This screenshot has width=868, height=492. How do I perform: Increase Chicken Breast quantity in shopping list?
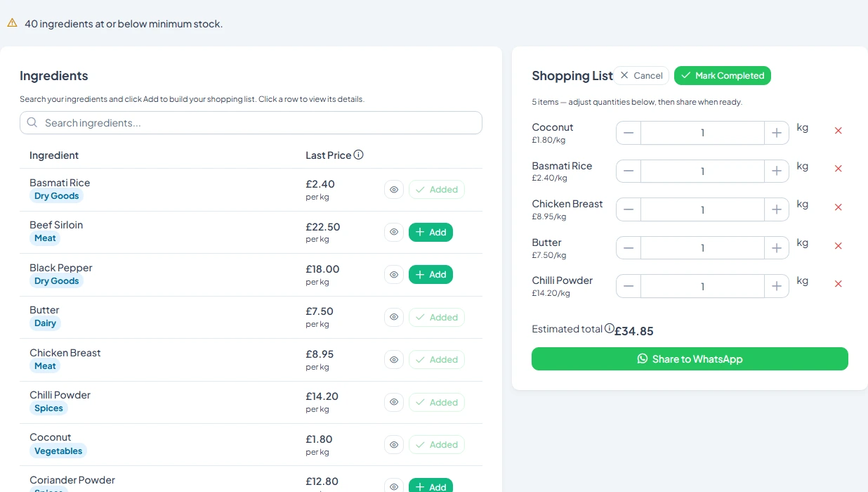click(x=777, y=209)
